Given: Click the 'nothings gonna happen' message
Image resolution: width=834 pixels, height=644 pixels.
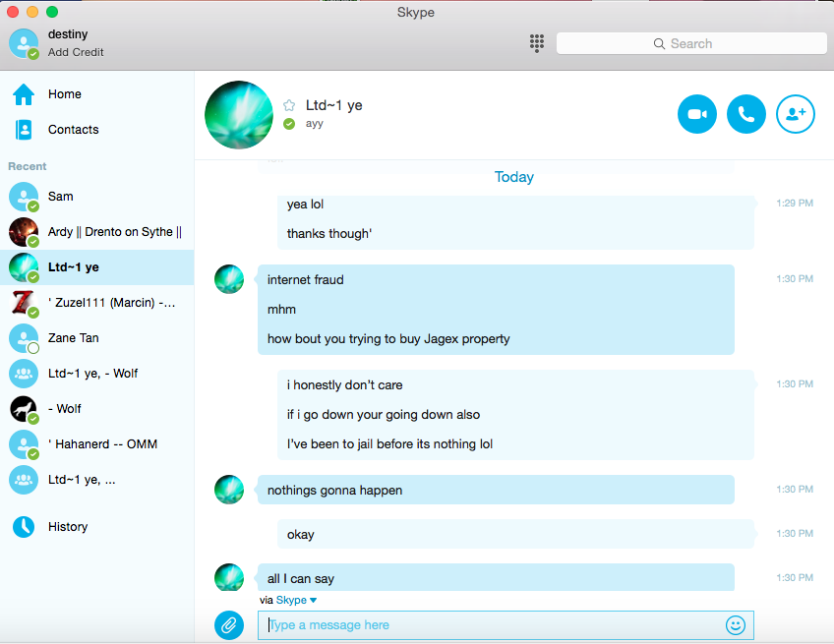Looking at the screenshot, I should [x=334, y=491].
